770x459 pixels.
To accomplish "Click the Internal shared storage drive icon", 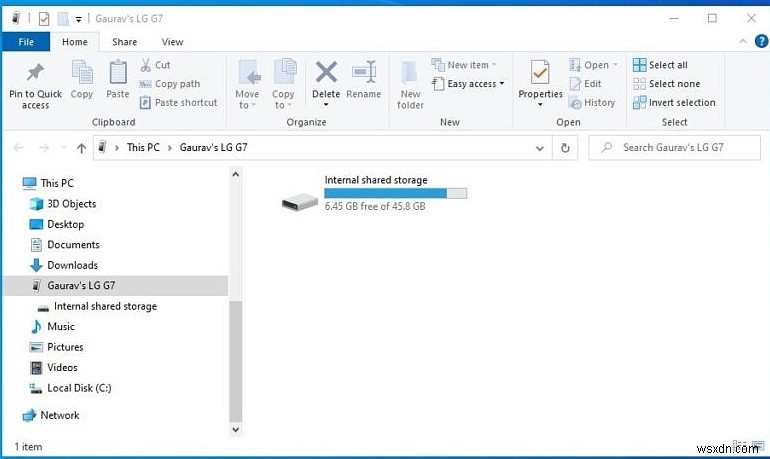I will point(300,202).
